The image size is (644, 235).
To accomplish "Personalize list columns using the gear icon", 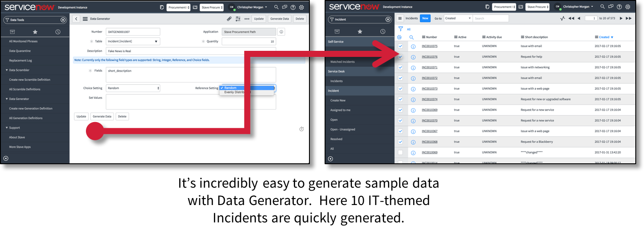I will pos(400,37).
